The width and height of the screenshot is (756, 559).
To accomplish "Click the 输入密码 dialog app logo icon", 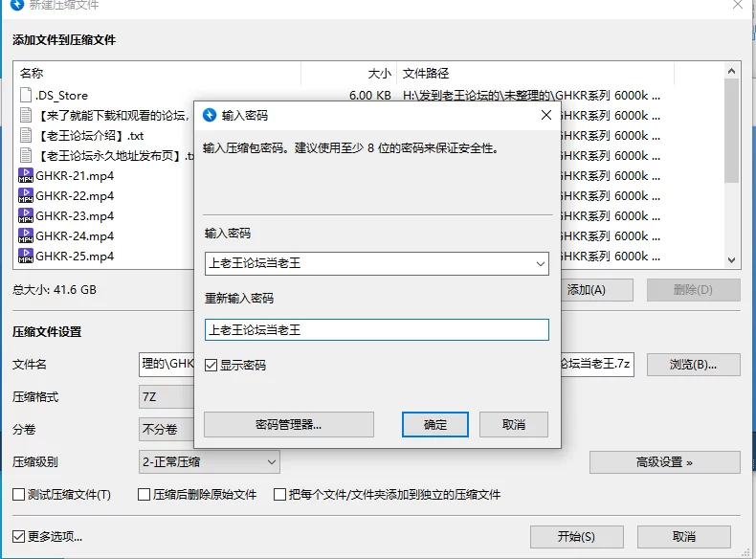I will (210, 115).
